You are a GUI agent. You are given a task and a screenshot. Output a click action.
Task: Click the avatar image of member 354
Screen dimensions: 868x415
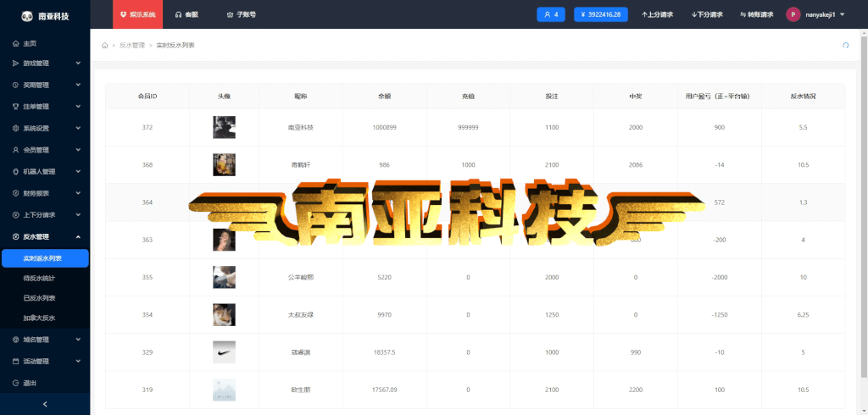click(224, 315)
